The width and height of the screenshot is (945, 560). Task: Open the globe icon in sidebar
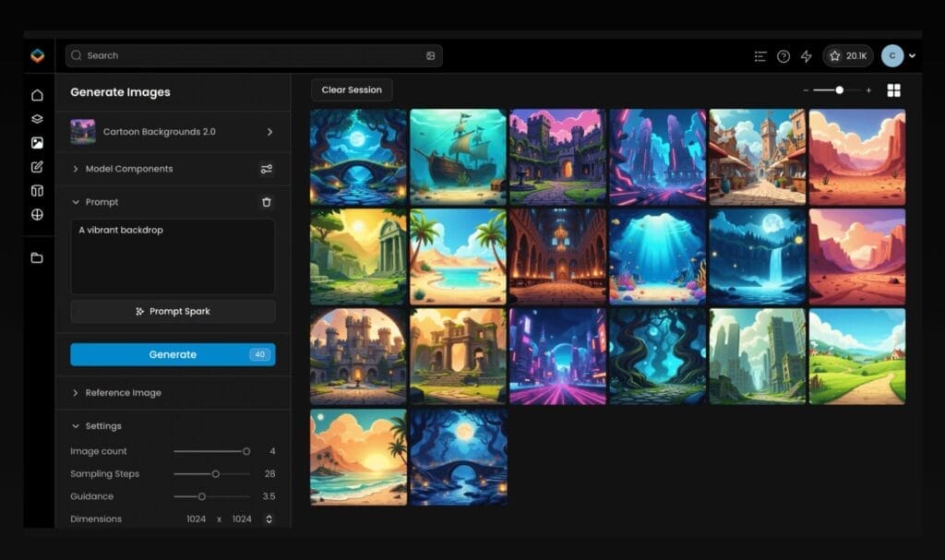(x=37, y=215)
